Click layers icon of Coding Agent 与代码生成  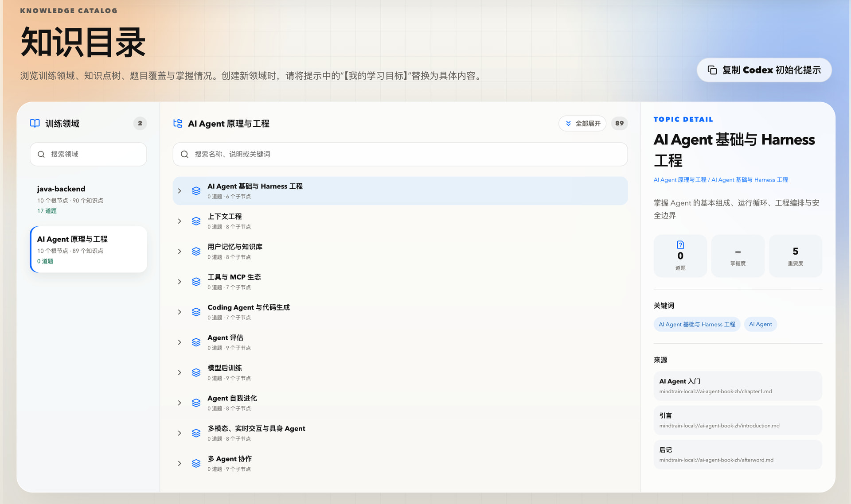pos(196,312)
